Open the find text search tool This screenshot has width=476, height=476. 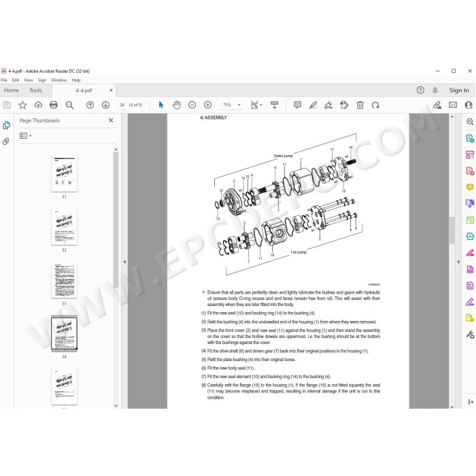(69, 105)
